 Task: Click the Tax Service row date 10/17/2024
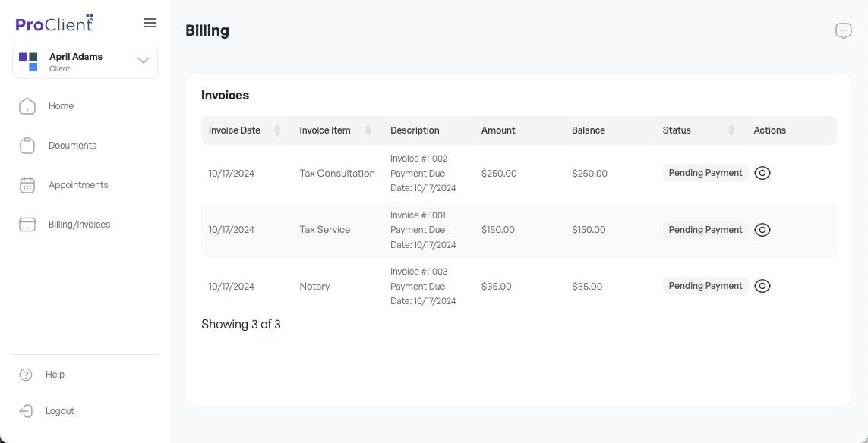tap(232, 230)
